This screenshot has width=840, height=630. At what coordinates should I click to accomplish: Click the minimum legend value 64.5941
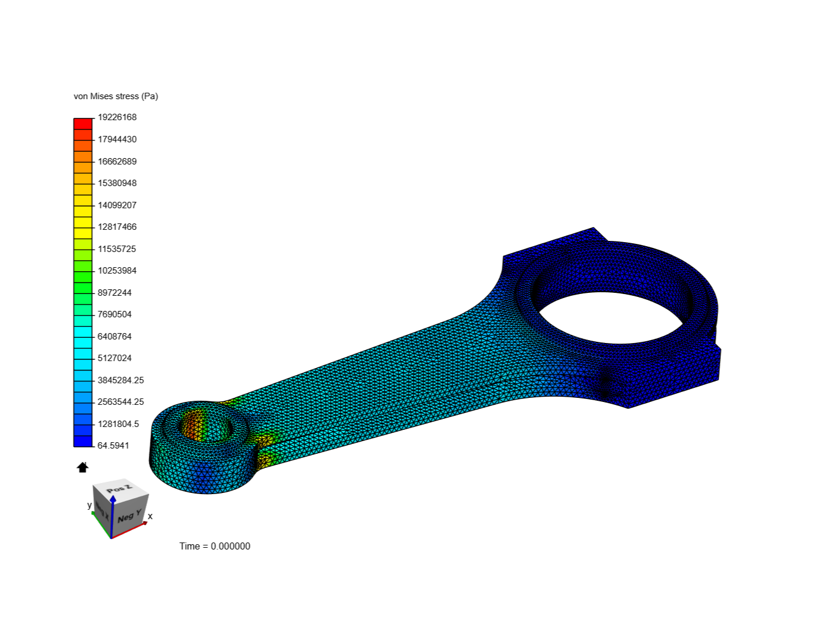[x=113, y=446]
